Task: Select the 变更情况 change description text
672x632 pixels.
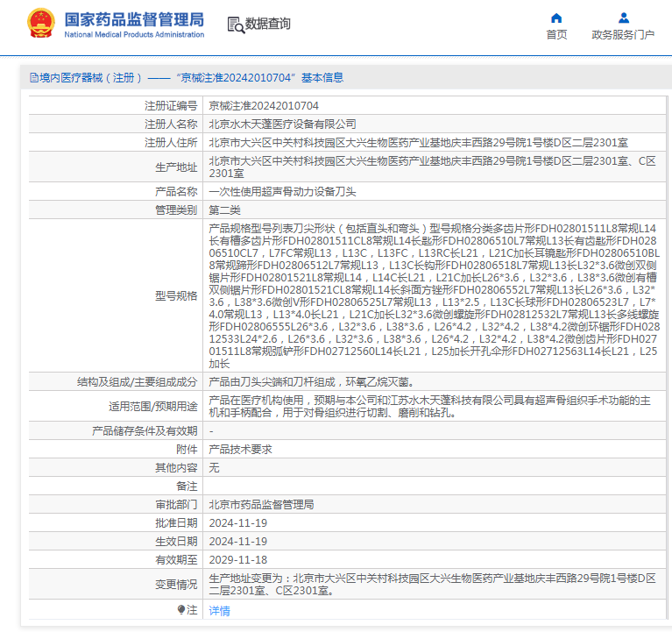Action: coord(433,585)
